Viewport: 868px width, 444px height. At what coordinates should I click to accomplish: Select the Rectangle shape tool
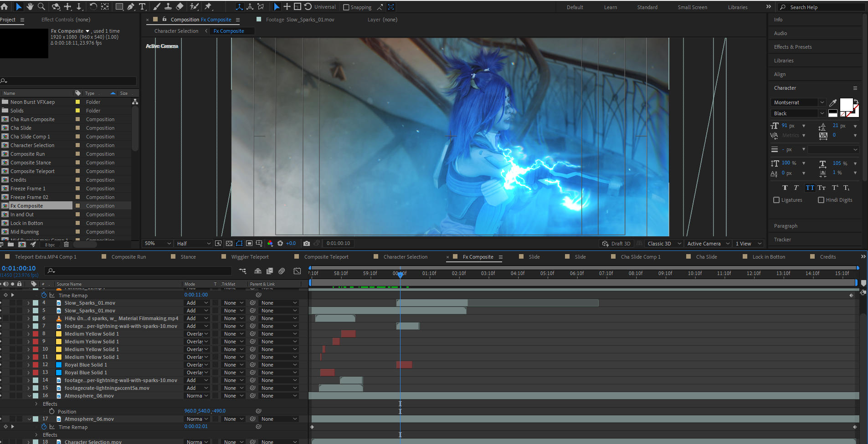(x=119, y=7)
